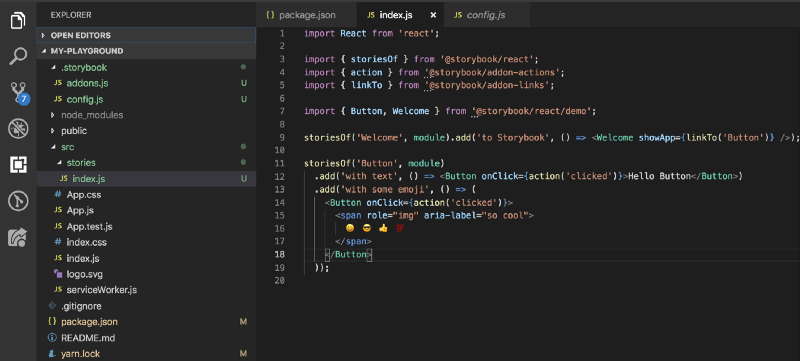Close the index.js editor tab
800x361 pixels.
(433, 15)
